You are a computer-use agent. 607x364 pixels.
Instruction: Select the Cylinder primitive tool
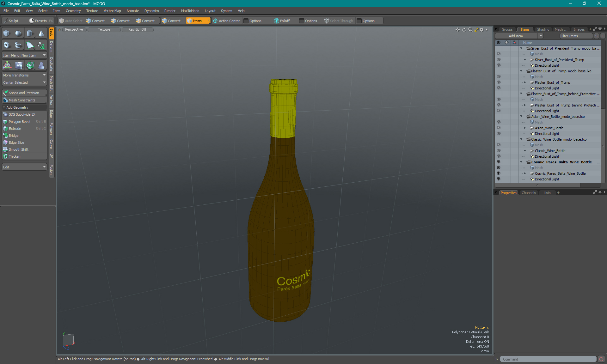[30, 33]
